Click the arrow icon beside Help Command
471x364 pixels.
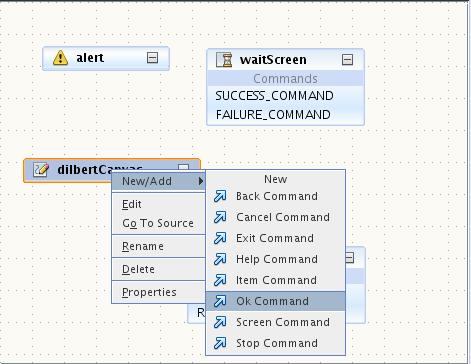220,259
